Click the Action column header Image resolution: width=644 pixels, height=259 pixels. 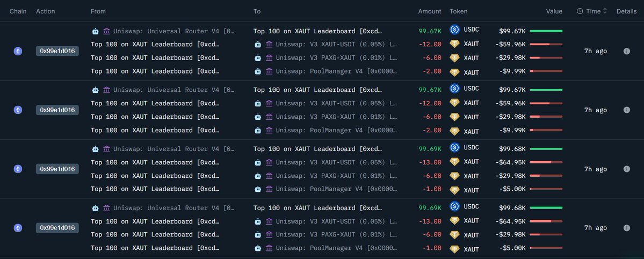45,11
